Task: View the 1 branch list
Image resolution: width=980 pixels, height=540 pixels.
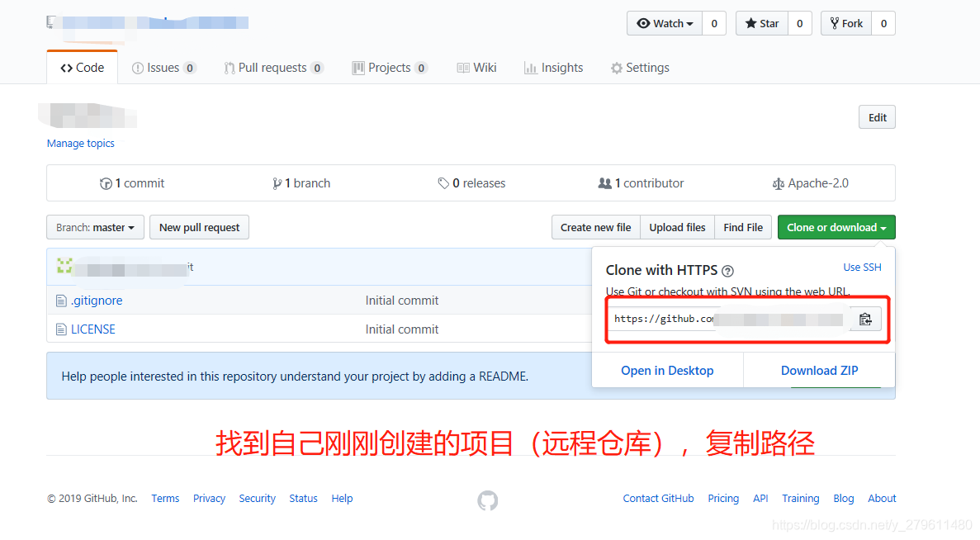Action: pyautogui.click(x=301, y=183)
